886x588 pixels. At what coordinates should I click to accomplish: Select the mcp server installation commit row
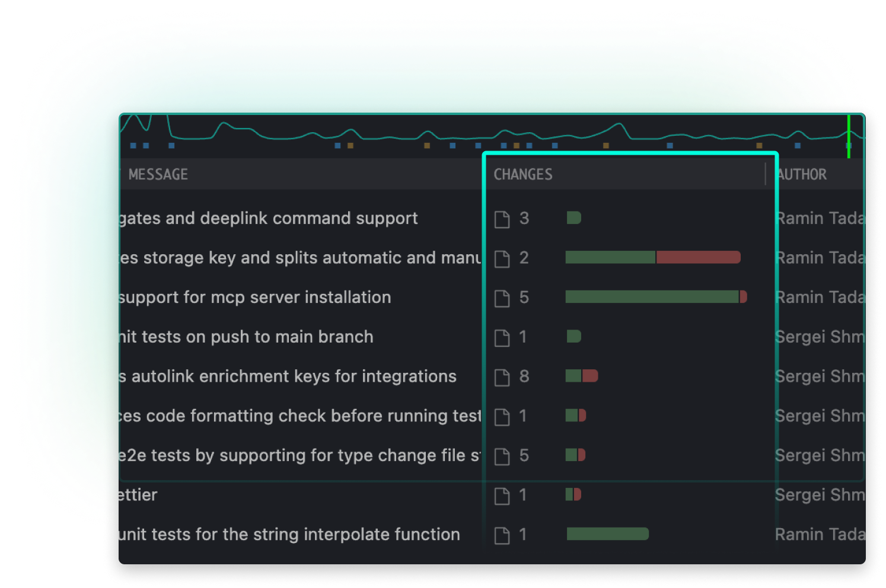[255, 298]
